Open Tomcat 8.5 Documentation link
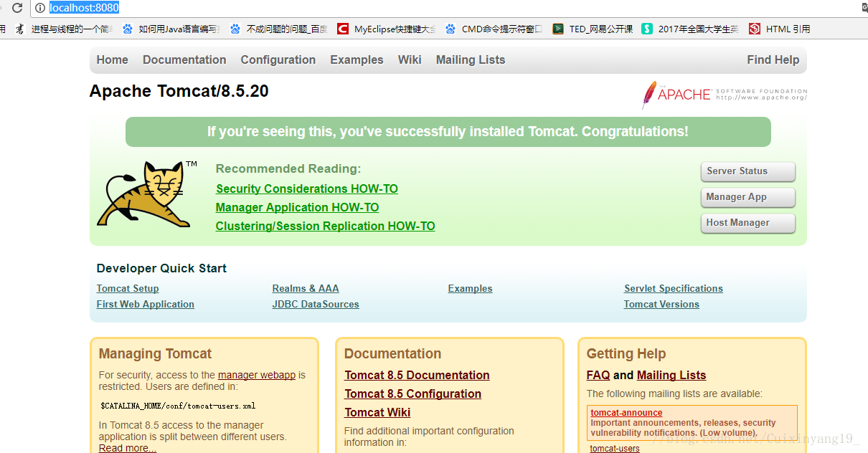The height and width of the screenshot is (453, 868). (x=417, y=376)
